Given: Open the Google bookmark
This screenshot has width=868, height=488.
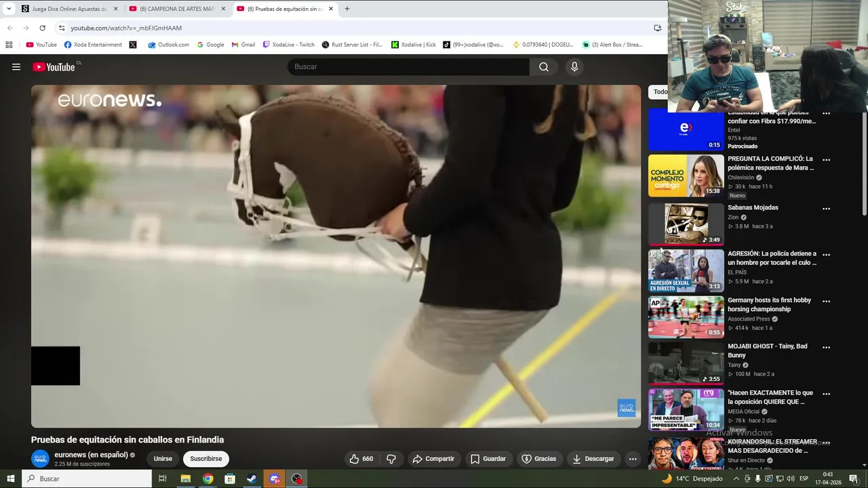Looking at the screenshot, I should click(210, 45).
